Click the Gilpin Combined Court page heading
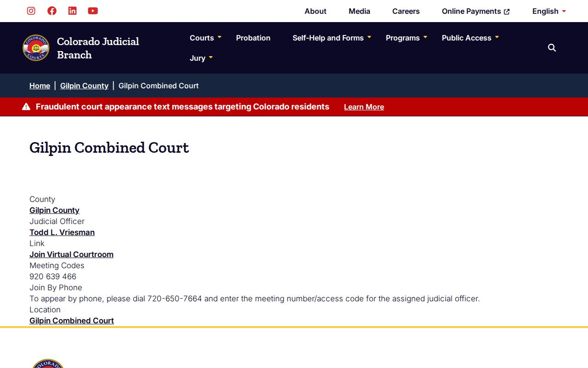This screenshot has height=368, width=588. (109, 148)
